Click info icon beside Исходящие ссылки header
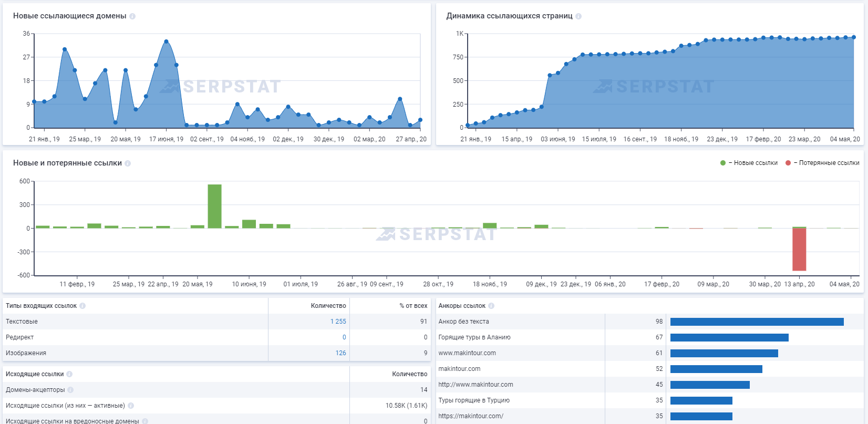 (69, 374)
